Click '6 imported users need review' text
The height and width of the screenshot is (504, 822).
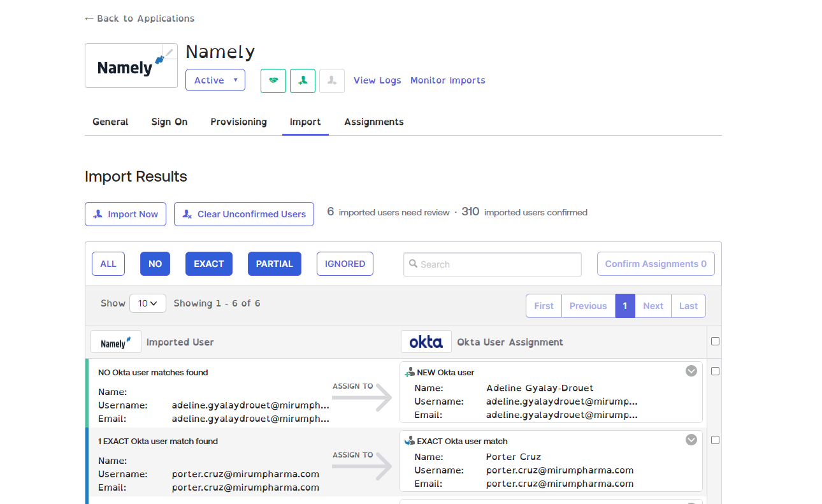click(x=388, y=212)
